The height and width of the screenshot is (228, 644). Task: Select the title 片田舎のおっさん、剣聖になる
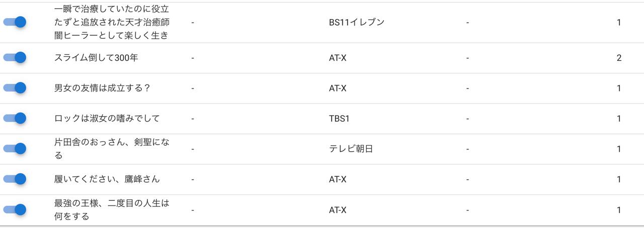[x=112, y=149]
